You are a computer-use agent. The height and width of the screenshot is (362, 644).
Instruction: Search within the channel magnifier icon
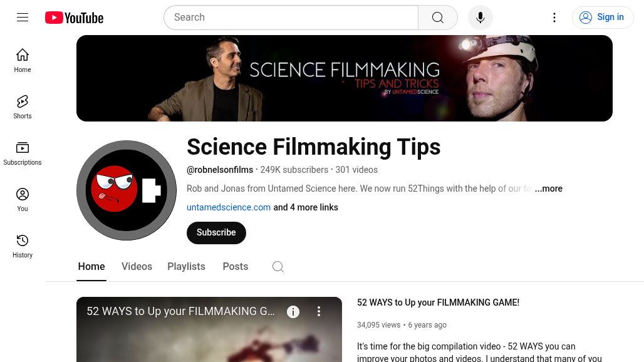(x=278, y=267)
